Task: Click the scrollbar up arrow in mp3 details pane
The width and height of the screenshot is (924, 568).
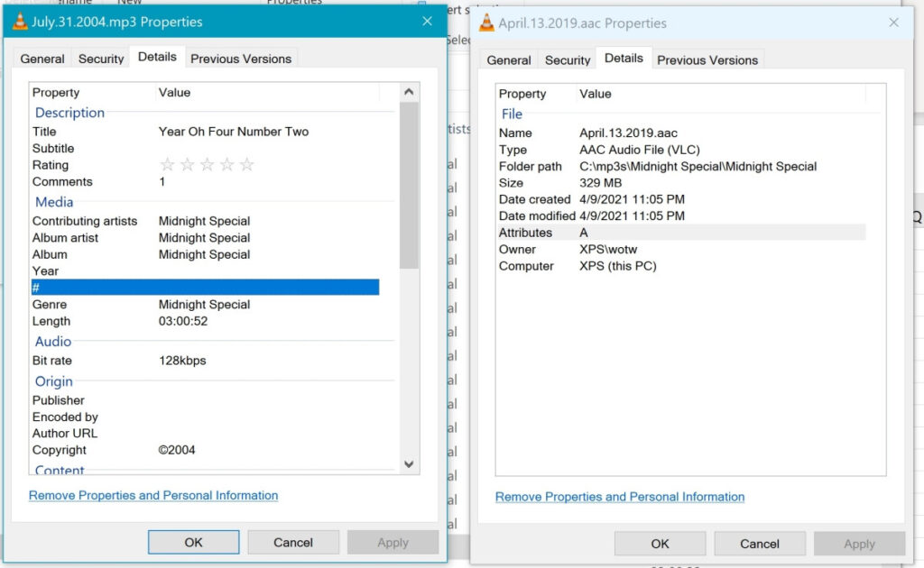Action: point(409,90)
